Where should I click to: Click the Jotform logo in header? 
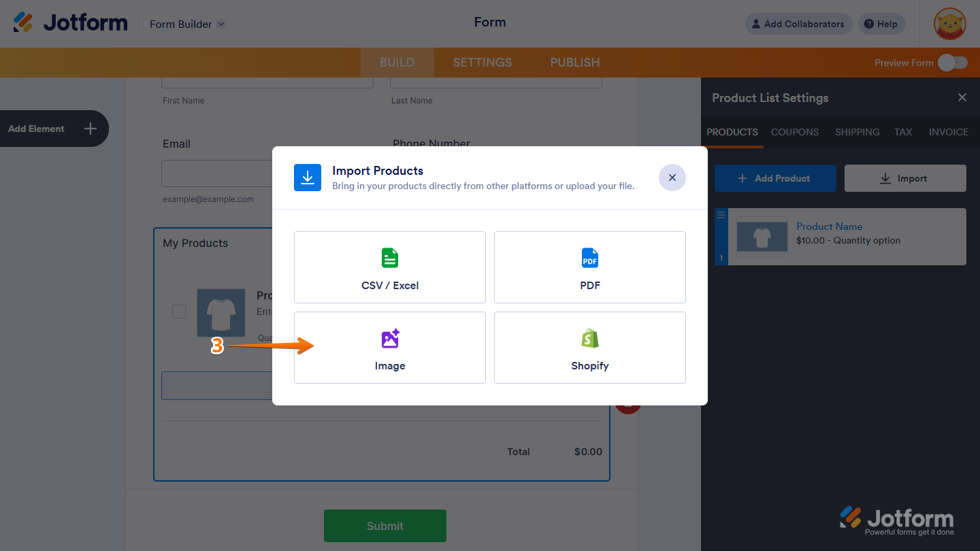(x=71, y=23)
